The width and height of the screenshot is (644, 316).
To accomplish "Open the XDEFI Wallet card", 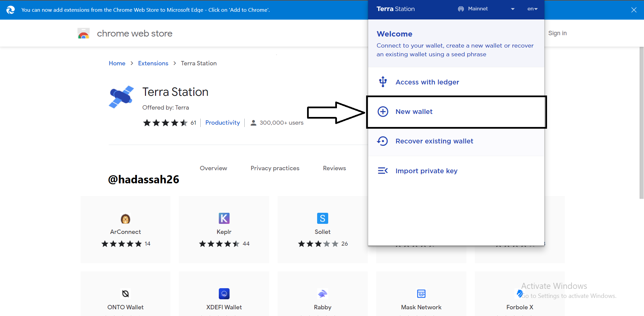I will [224, 294].
